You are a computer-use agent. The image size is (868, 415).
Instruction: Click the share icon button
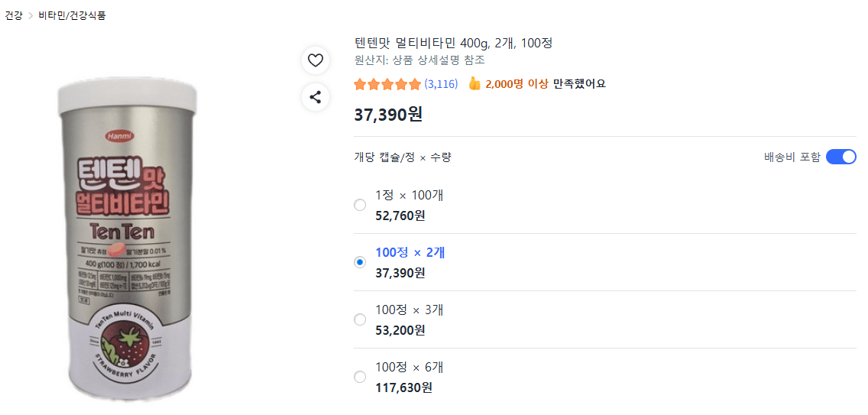pos(315,98)
